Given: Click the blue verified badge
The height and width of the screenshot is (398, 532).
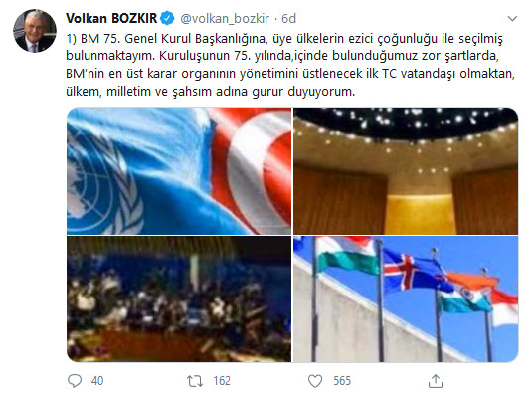Looking at the screenshot, I should 167,18.
